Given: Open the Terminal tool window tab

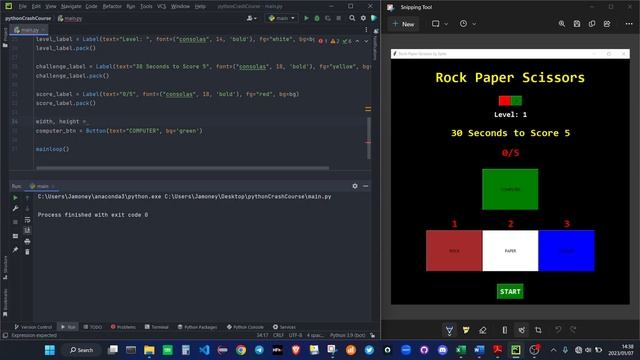Looking at the screenshot, I should pos(157,327).
